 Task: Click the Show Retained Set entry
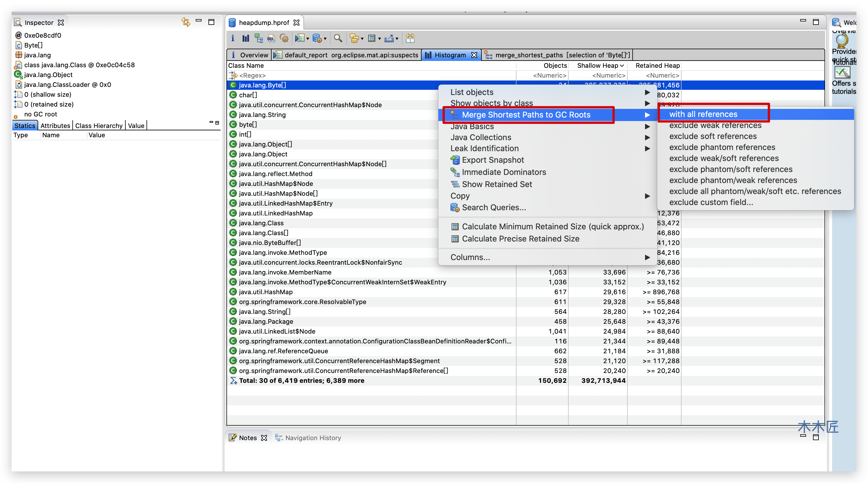click(x=497, y=184)
